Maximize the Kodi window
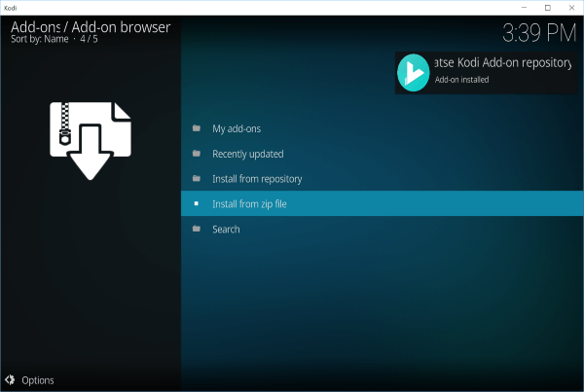This screenshot has width=584, height=392. tap(547, 7)
